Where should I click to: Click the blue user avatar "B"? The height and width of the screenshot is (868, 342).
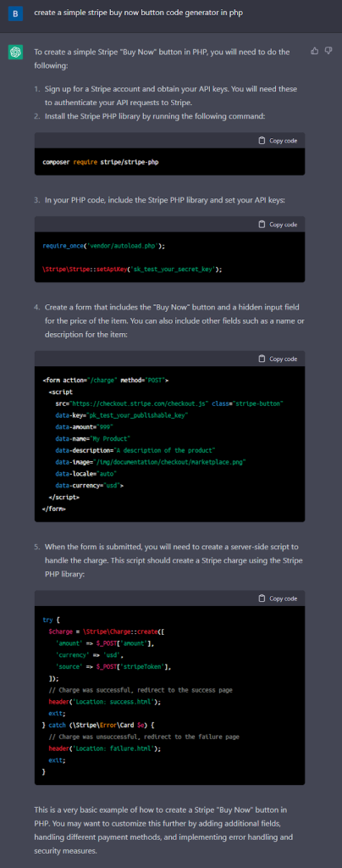[x=15, y=14]
